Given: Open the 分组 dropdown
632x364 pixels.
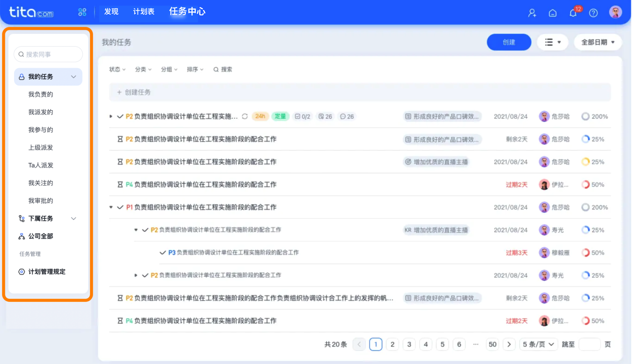Looking at the screenshot, I should click(x=169, y=70).
